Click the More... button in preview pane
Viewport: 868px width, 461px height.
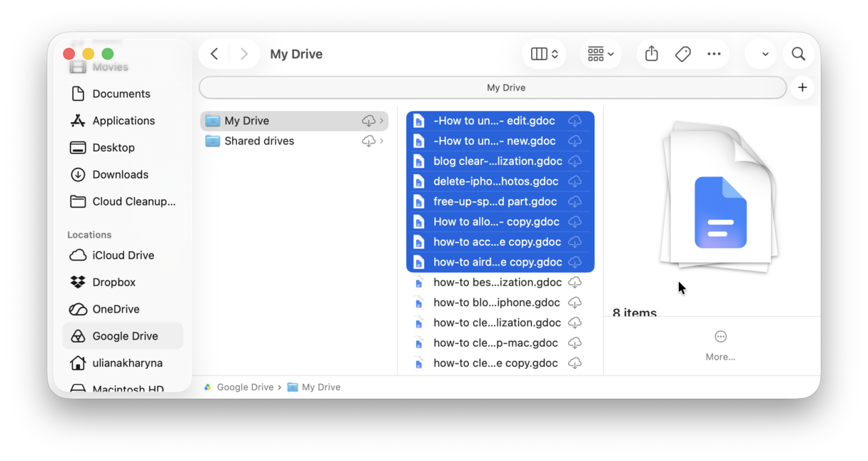[720, 345]
